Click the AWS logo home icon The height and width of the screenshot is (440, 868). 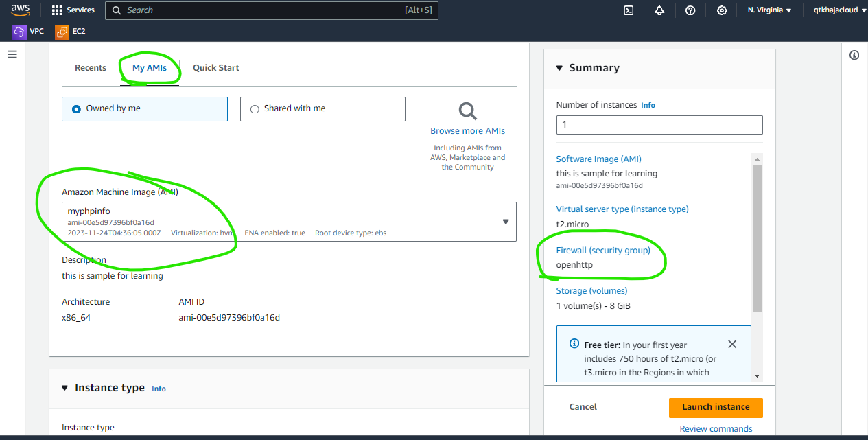pyautogui.click(x=20, y=10)
